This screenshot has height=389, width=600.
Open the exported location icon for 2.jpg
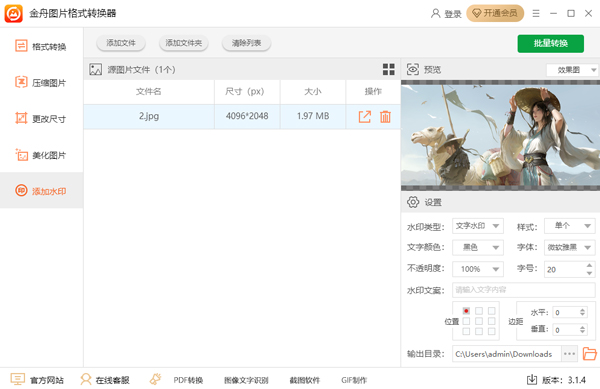coord(364,117)
